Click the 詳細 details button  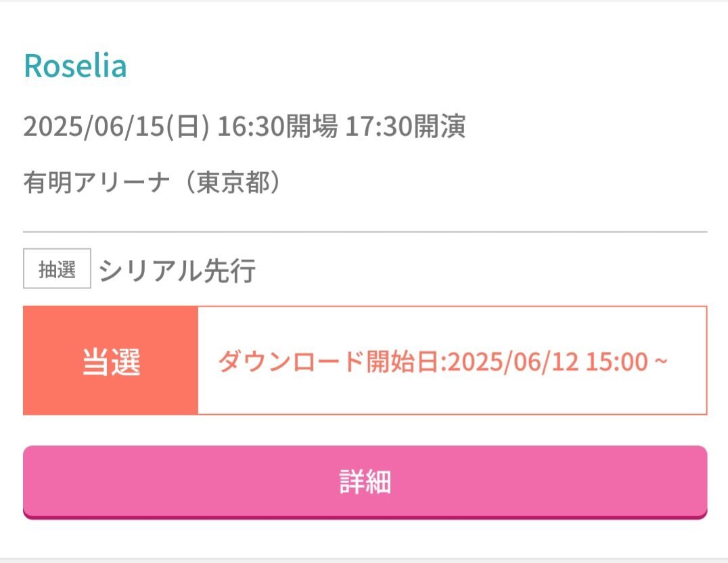pos(365,482)
